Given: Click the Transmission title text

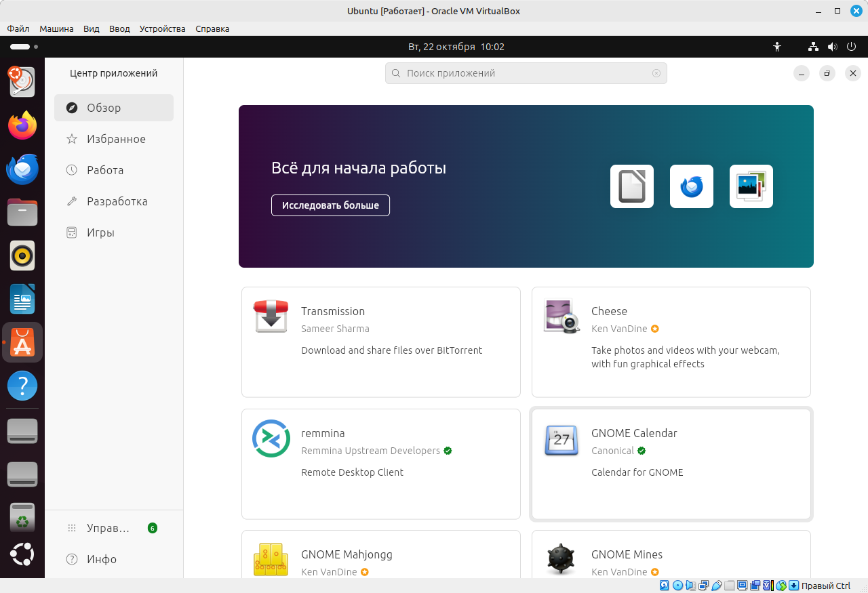Looking at the screenshot, I should tap(333, 311).
